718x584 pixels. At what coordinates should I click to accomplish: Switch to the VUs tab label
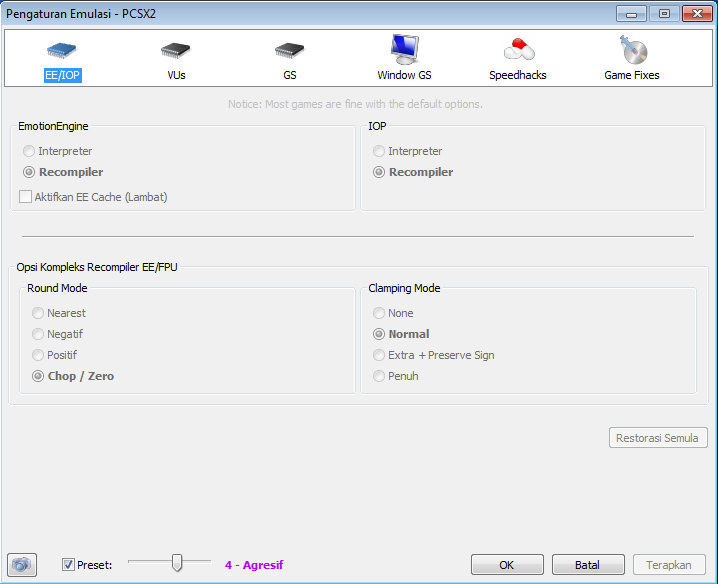(176, 75)
